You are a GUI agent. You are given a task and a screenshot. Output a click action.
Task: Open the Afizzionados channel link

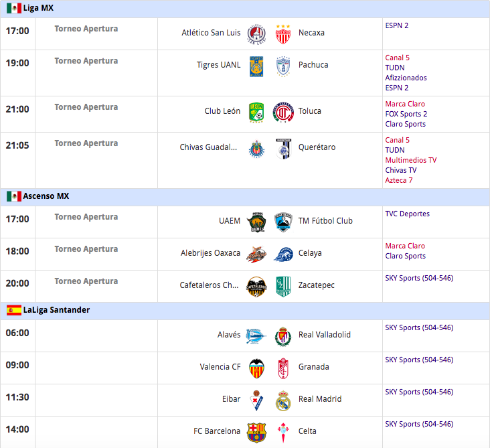point(406,78)
